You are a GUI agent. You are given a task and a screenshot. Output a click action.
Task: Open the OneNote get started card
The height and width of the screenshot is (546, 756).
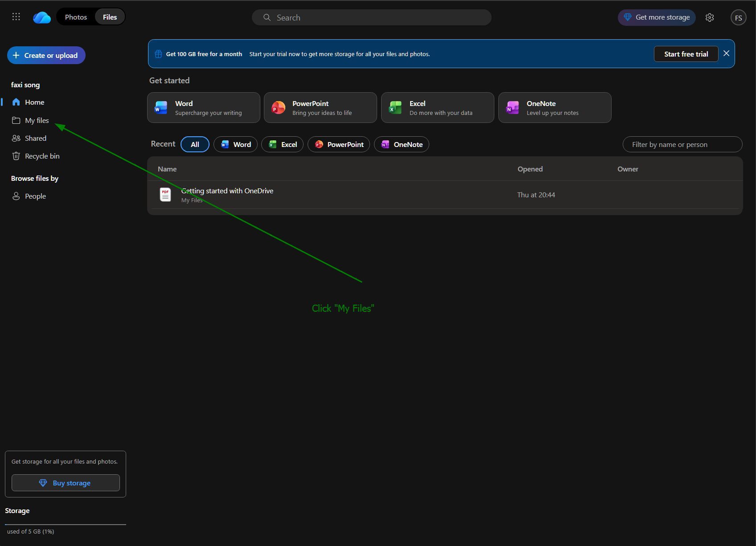[555, 107]
